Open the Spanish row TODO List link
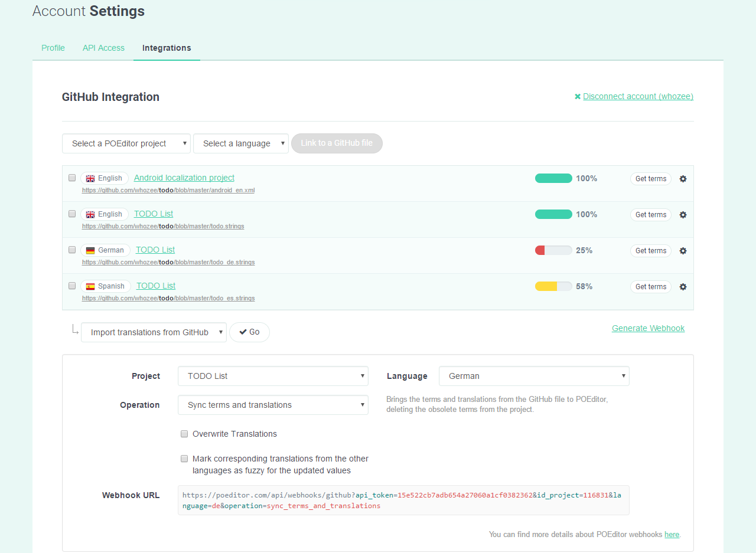The image size is (756, 553). pyautogui.click(x=156, y=286)
